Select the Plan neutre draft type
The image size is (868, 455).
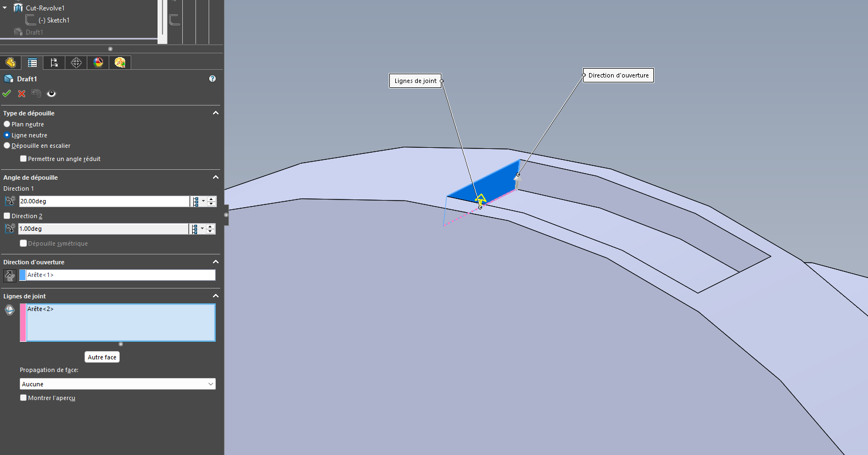(7, 124)
